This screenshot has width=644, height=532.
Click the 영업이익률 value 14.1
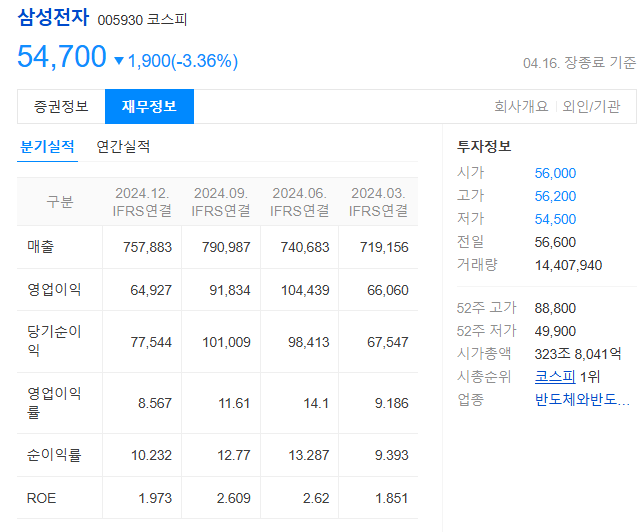click(x=316, y=403)
